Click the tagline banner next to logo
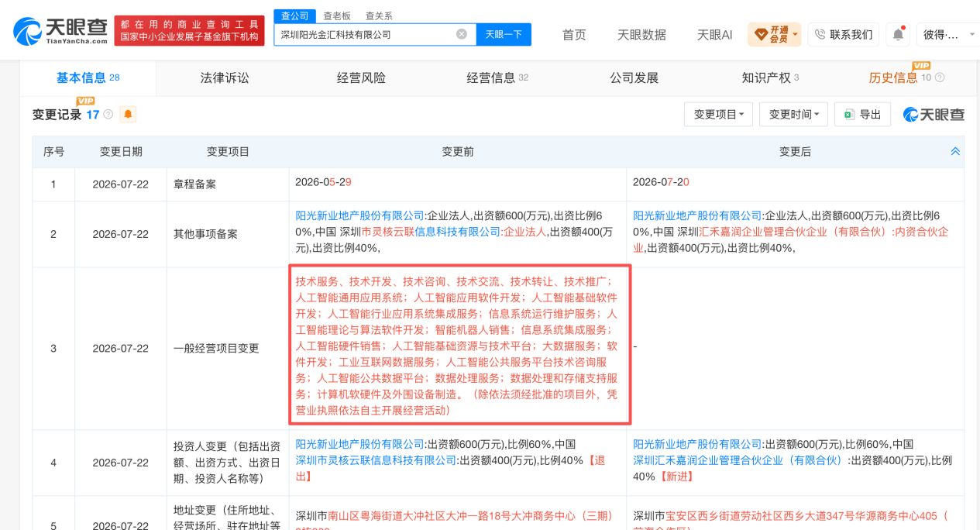This screenshot has width=980, height=530. [189, 31]
